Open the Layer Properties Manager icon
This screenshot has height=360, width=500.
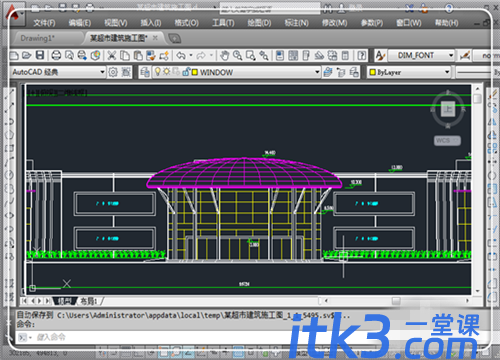coord(145,72)
